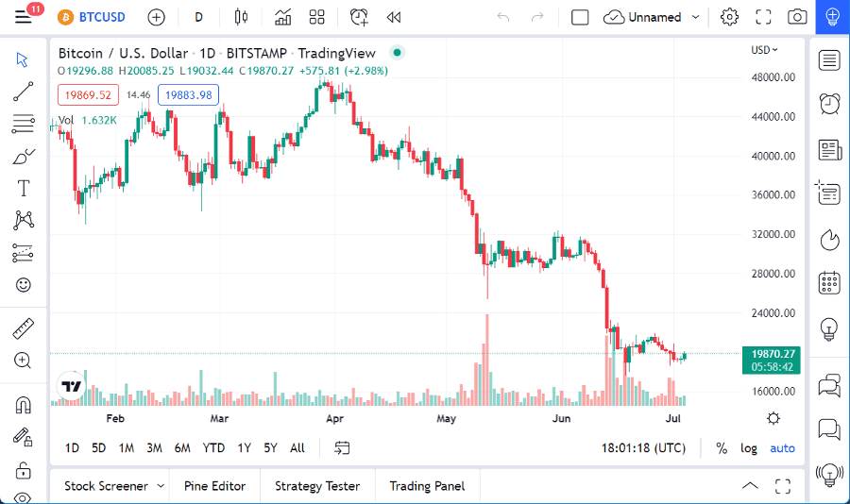Click the red sell price 19869.52
This screenshot has height=504, width=850.
point(89,94)
